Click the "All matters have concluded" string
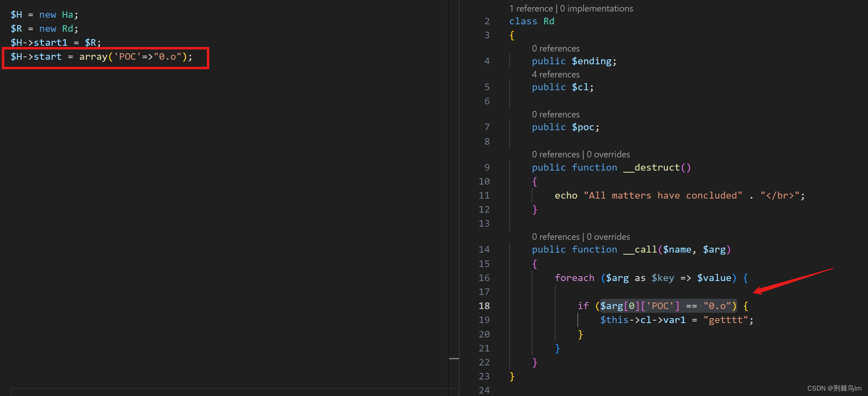The height and width of the screenshot is (396, 868). tap(663, 195)
